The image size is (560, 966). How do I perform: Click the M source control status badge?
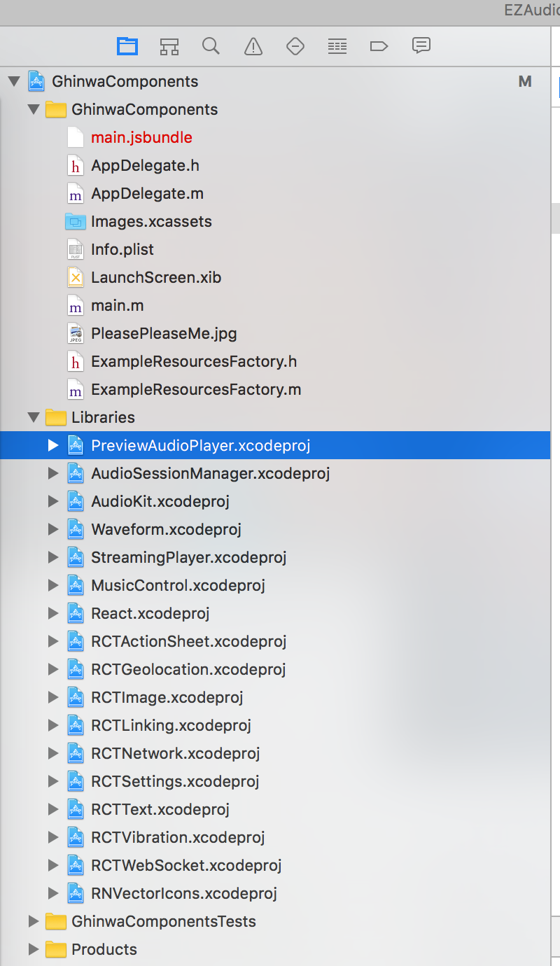coord(525,81)
